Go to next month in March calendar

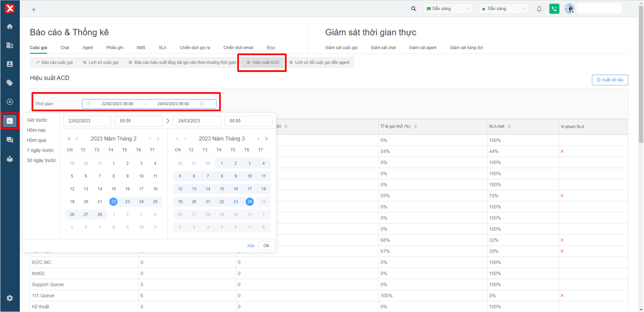click(258, 139)
